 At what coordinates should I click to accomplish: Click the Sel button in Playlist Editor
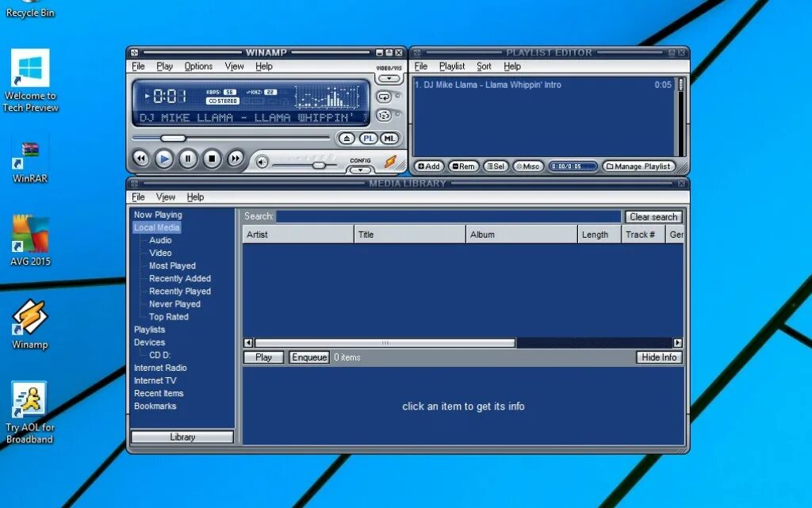(496, 166)
